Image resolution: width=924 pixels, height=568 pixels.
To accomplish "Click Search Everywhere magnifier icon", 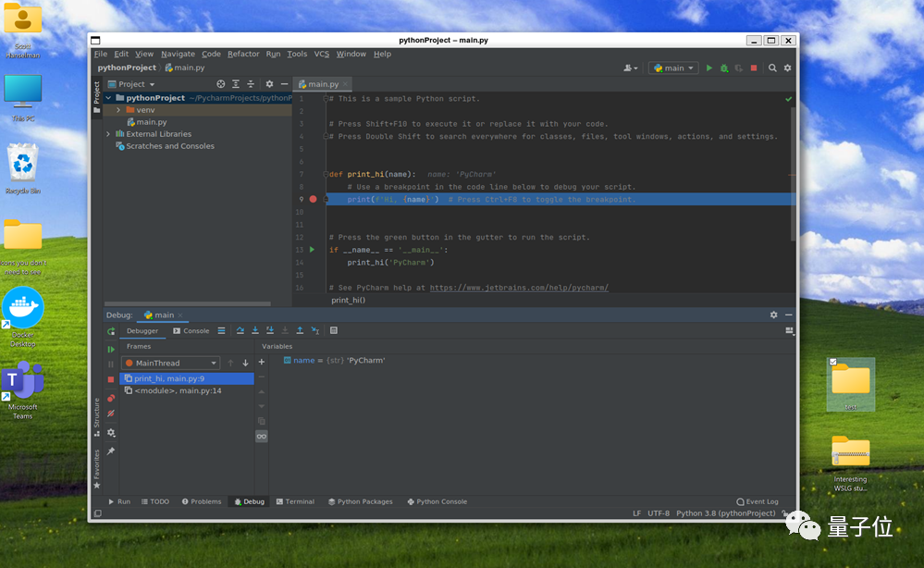I will coord(772,68).
